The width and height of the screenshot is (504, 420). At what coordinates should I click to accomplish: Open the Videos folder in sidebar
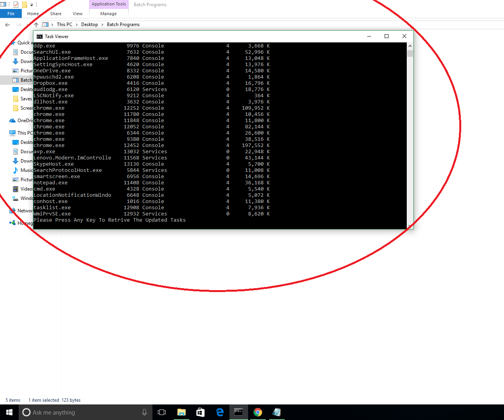tap(24, 189)
